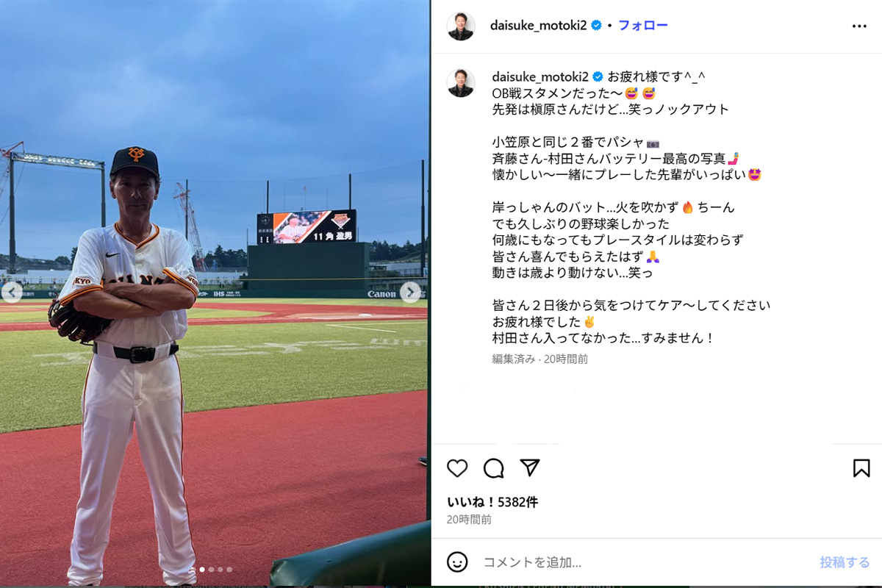Select the second carousel dot indicator
The width and height of the screenshot is (882, 588).
coord(211,569)
